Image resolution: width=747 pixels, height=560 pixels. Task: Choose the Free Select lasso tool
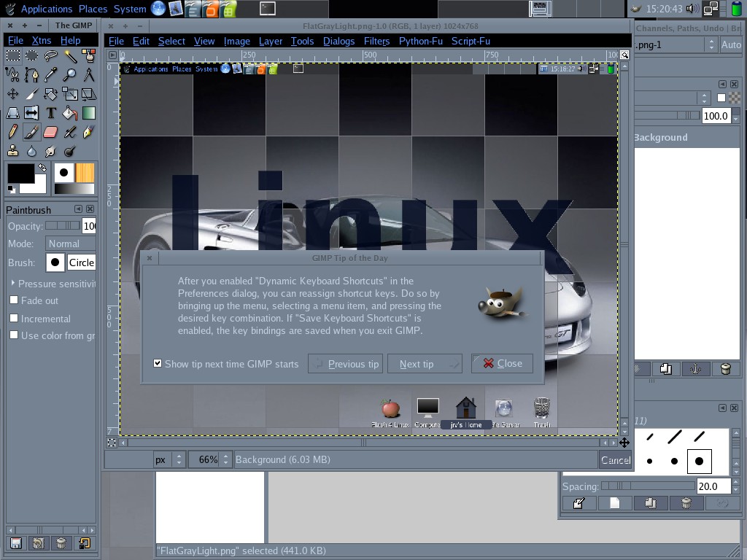tap(51, 55)
